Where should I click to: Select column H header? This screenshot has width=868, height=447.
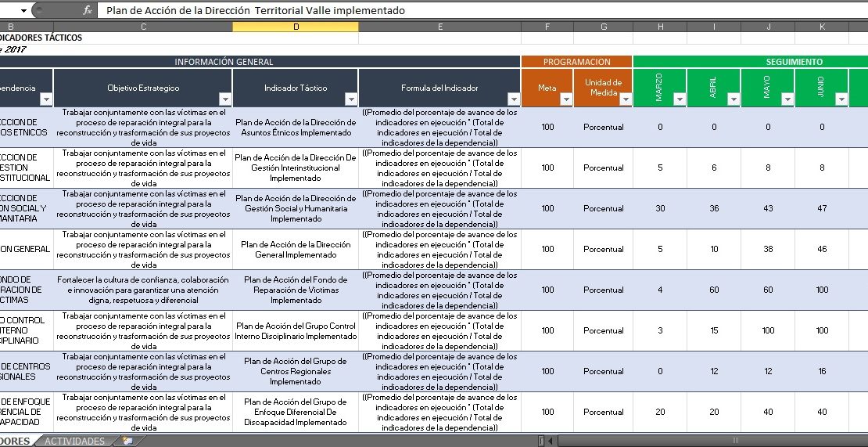click(x=660, y=27)
